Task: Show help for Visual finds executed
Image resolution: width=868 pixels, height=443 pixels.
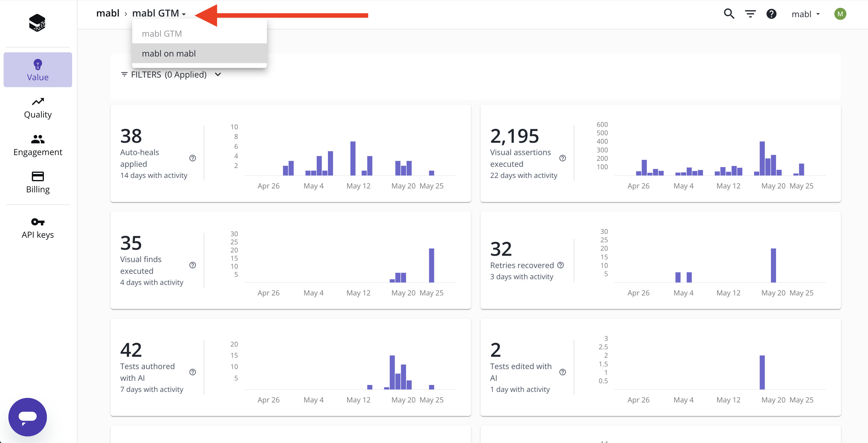Action: [193, 265]
